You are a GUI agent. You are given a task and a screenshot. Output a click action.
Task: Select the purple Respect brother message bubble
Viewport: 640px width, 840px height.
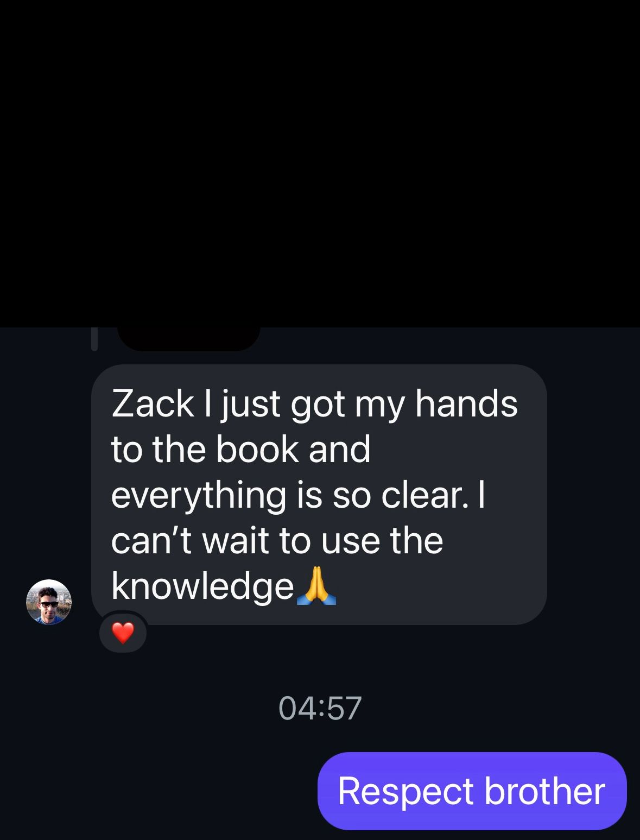472,791
